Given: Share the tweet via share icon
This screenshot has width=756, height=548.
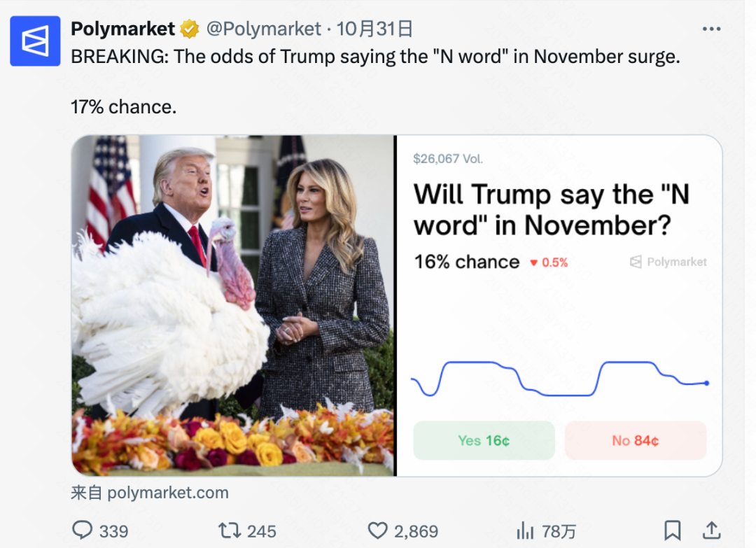Looking at the screenshot, I should pyautogui.click(x=711, y=530).
